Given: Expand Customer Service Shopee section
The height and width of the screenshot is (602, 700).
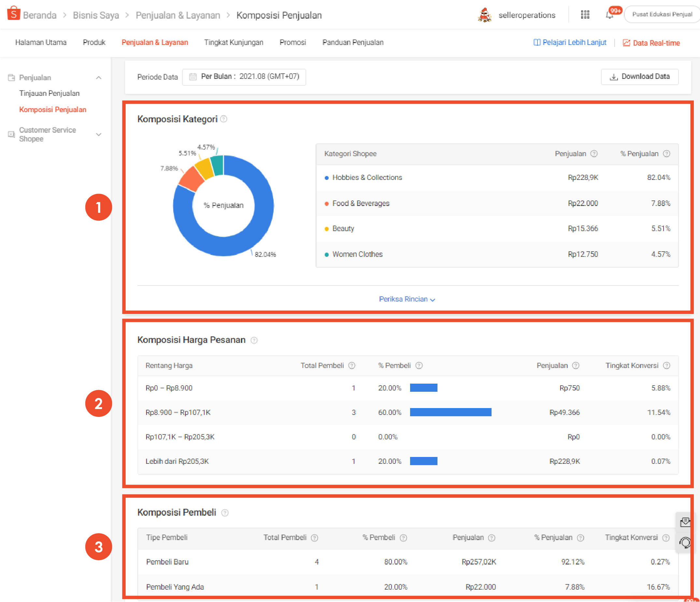Looking at the screenshot, I should [x=99, y=135].
